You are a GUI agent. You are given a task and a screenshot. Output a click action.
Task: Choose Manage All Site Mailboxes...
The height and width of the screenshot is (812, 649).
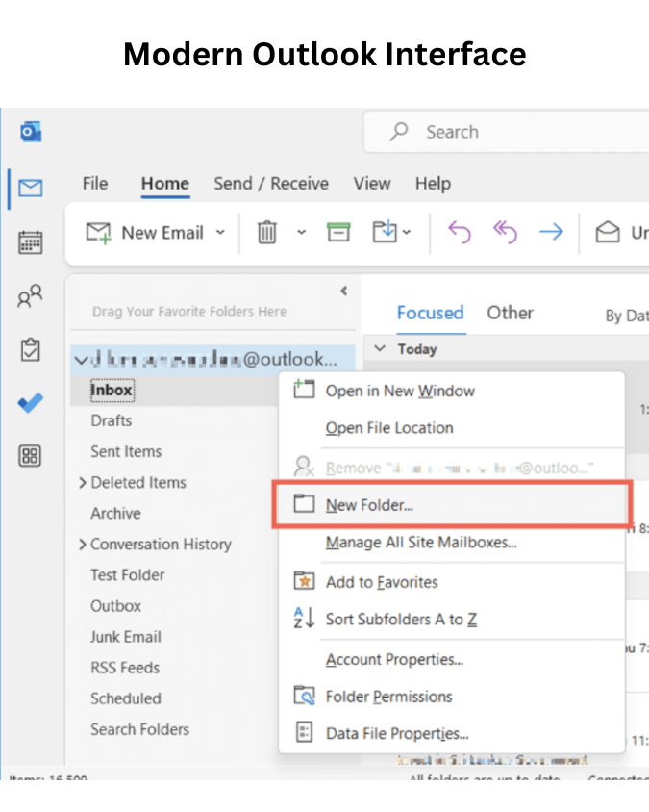[452, 543]
